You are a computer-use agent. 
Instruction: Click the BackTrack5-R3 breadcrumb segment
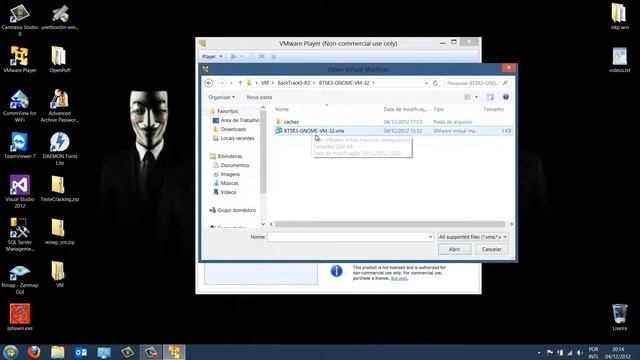click(293, 83)
